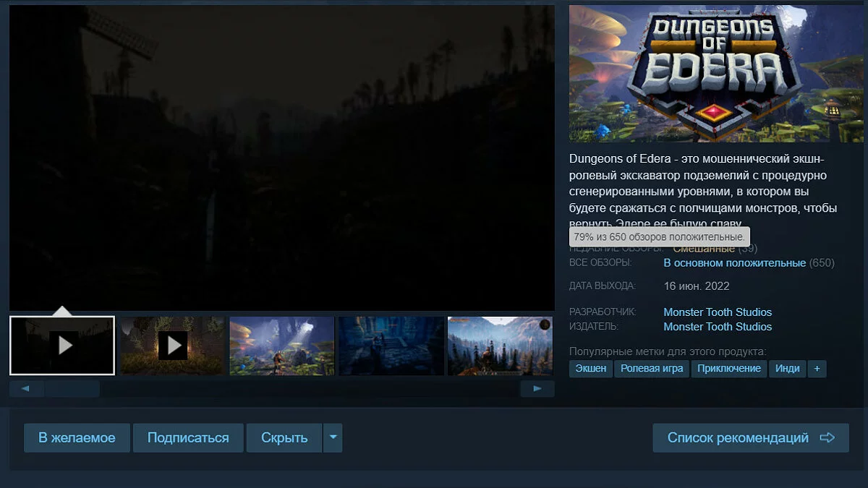Click the plus button to add tags
The image size is (868, 488).
tap(817, 369)
